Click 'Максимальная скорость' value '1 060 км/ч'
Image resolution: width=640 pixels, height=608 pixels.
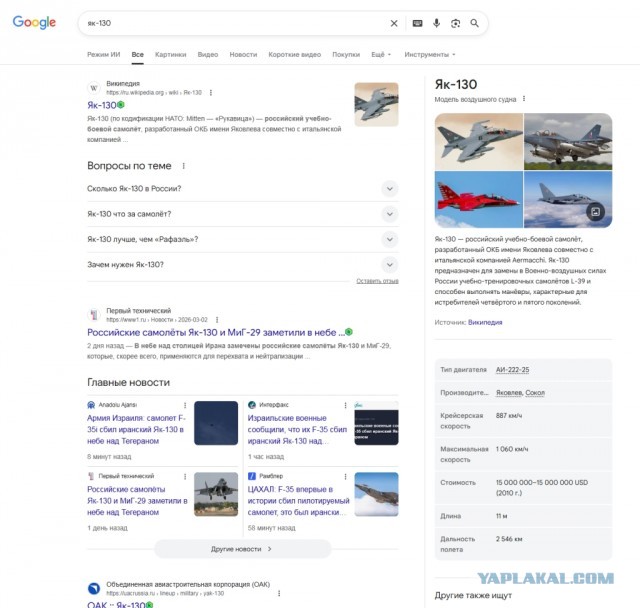512,449
